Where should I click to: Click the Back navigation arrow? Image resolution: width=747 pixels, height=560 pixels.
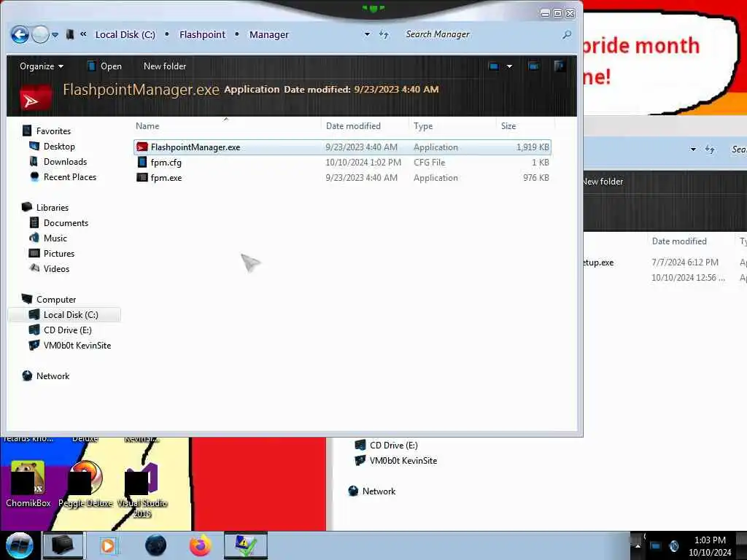pyautogui.click(x=20, y=34)
